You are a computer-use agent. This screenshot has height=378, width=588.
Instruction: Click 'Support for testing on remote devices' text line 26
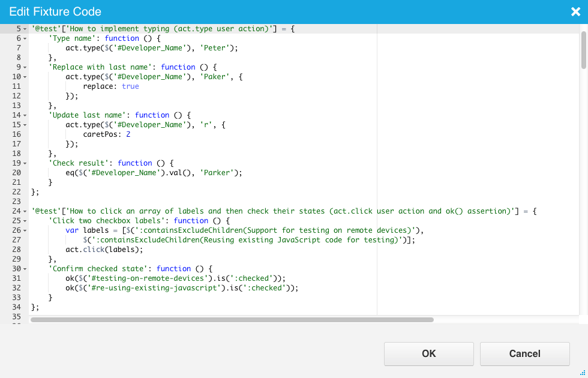pyautogui.click(x=329, y=230)
